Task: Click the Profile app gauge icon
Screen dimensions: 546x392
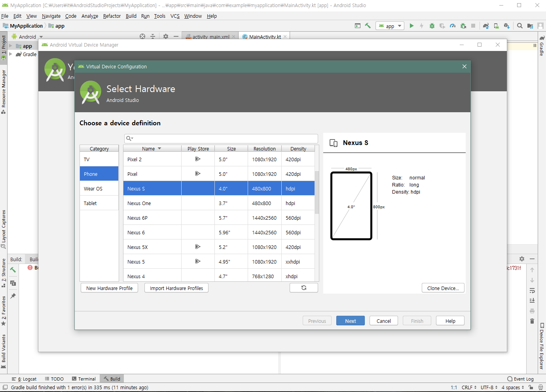Action: 453,26
